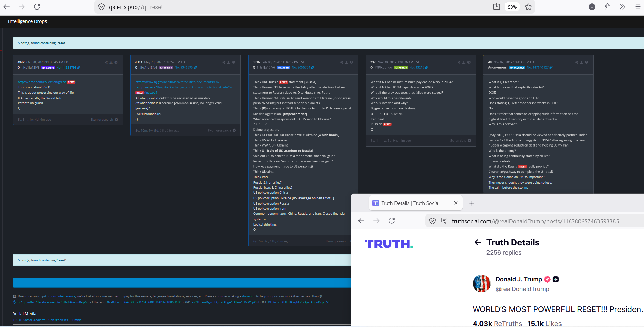Open post number link No. 147640127
This screenshot has width=644, height=327.
[x=540, y=68]
